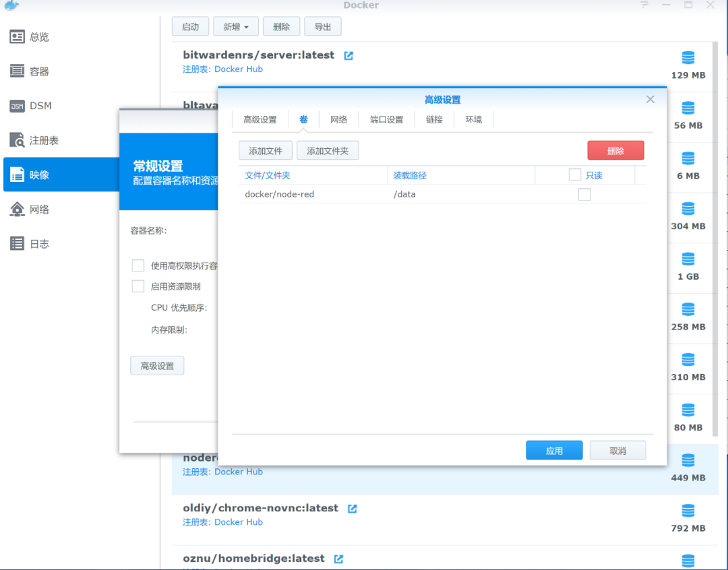
Task: Click the database icon above 80 MB
Action: tap(688, 410)
